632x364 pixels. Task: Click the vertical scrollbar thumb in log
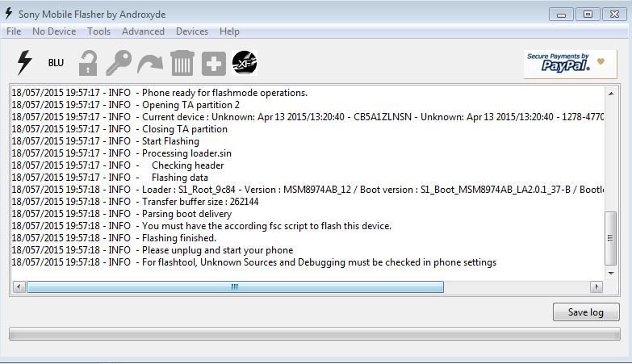click(x=611, y=238)
